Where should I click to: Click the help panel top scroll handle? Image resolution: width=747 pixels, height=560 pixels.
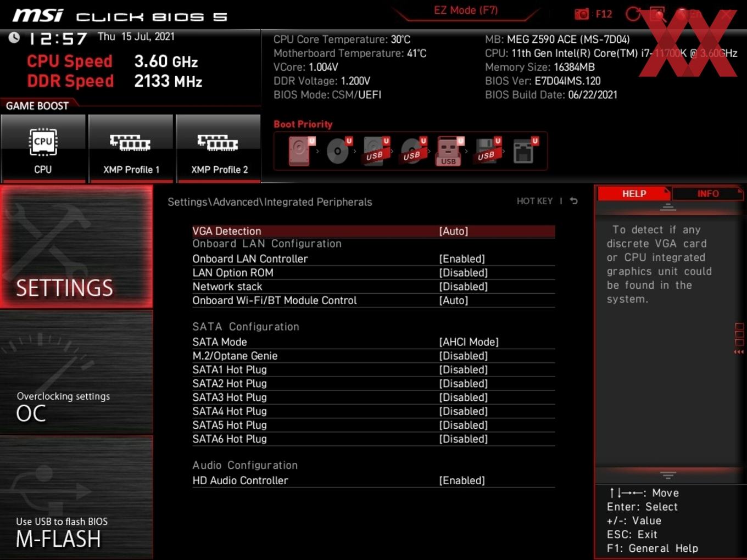click(668, 207)
